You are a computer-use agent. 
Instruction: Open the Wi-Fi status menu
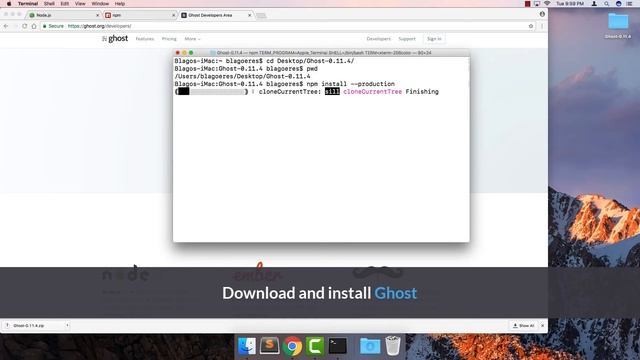click(x=547, y=4)
